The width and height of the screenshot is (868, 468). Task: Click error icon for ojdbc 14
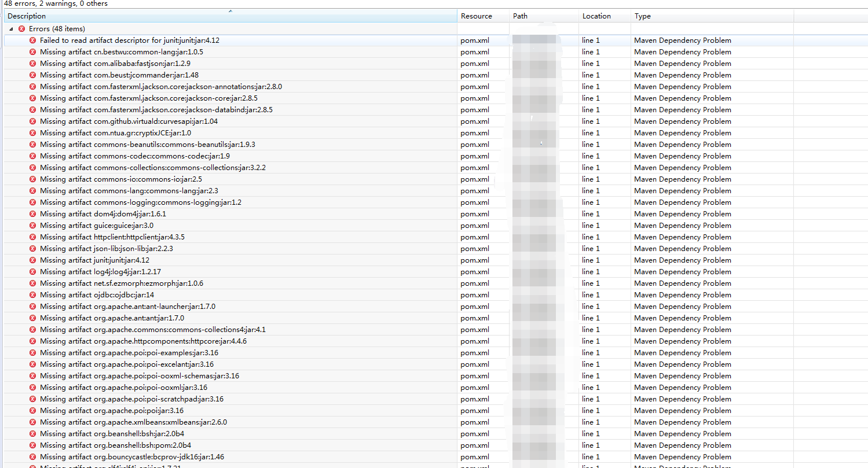coord(33,295)
